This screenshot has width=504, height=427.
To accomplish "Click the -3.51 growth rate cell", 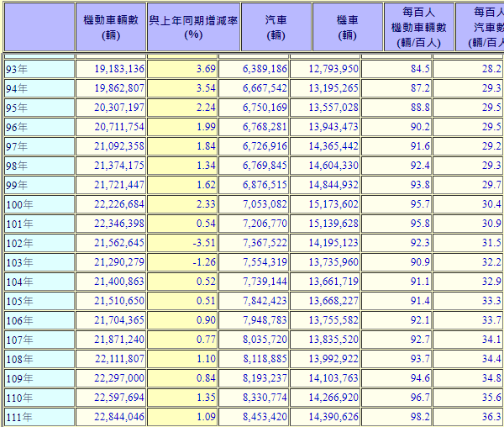I will [182, 243].
